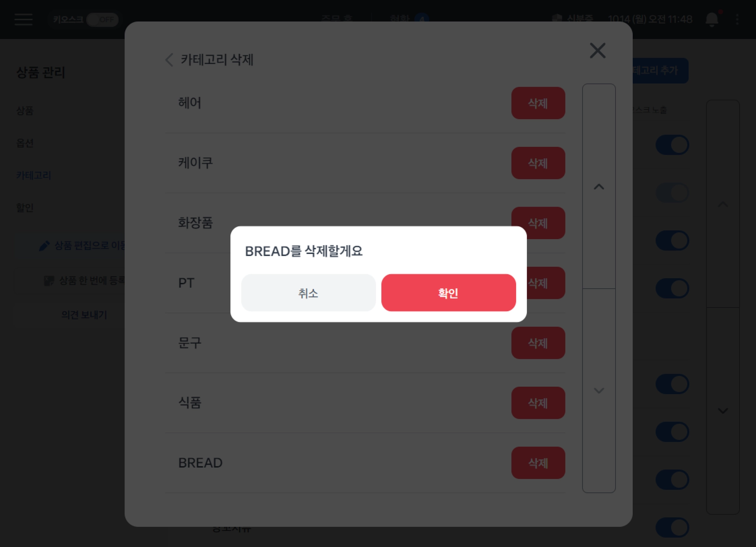Screen dimensions: 756x547
Task: Close the 카테고리 삭제 dialog with X
Action: [x=598, y=51]
